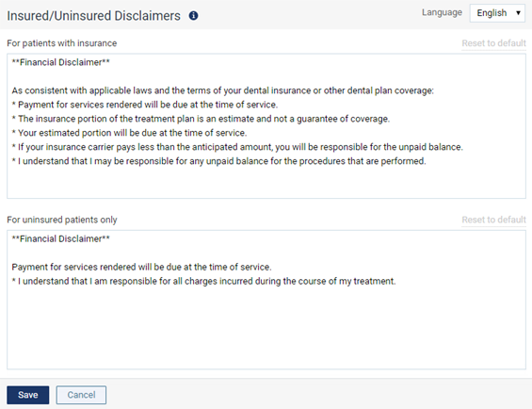The height and width of the screenshot is (409, 532).
Task: Click the 'For patients with insurance' label
Action: pos(62,43)
